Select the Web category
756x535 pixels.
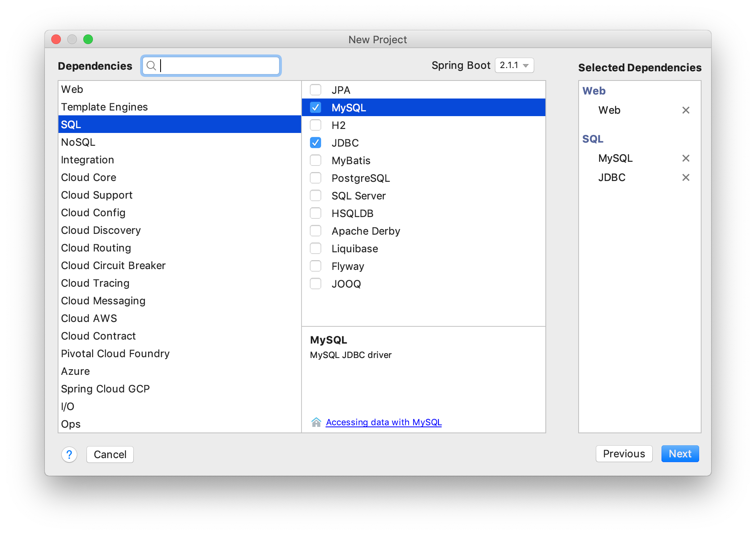(179, 89)
